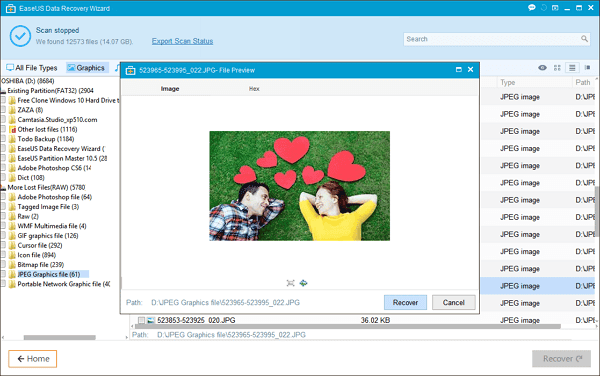The width and height of the screenshot is (600, 376).
Task: Collapse the Existing Partition(FAT32) tree node
Action: (x=3, y=91)
